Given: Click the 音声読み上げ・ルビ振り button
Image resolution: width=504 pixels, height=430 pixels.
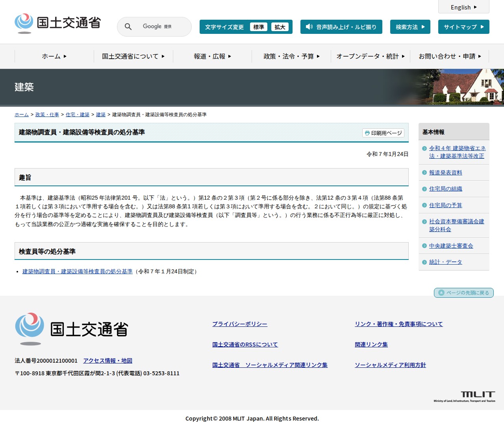Looking at the screenshot, I should click(341, 27).
